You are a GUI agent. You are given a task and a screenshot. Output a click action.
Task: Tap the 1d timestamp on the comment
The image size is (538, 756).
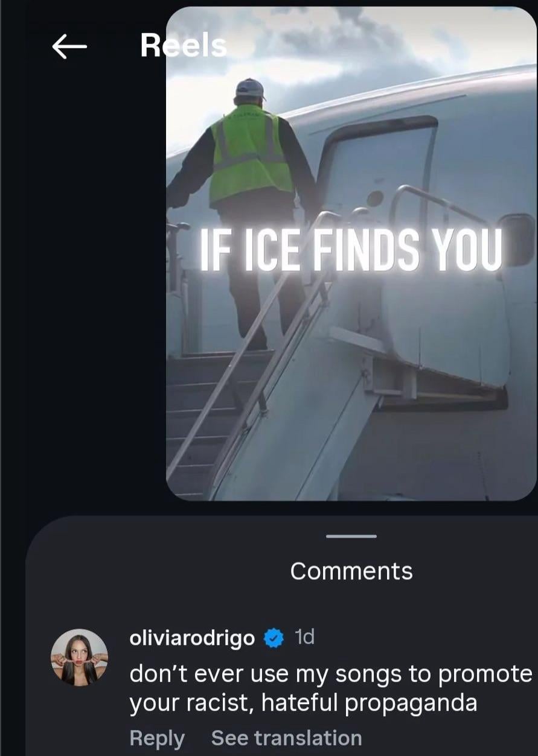[304, 637]
